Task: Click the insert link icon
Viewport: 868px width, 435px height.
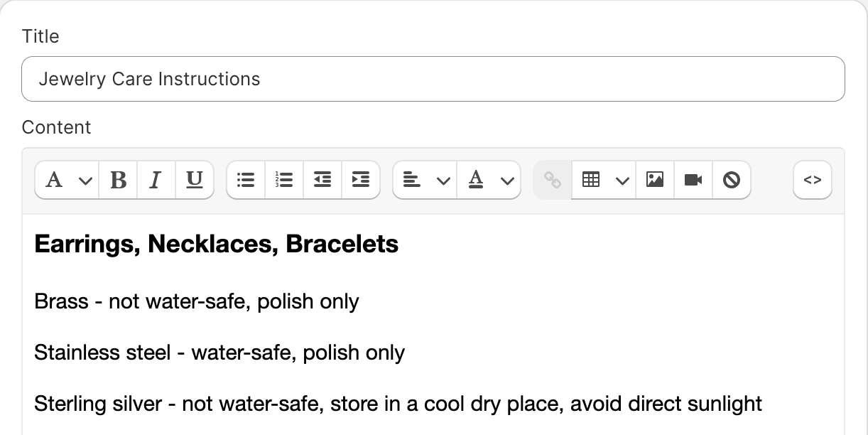Action: tap(553, 180)
